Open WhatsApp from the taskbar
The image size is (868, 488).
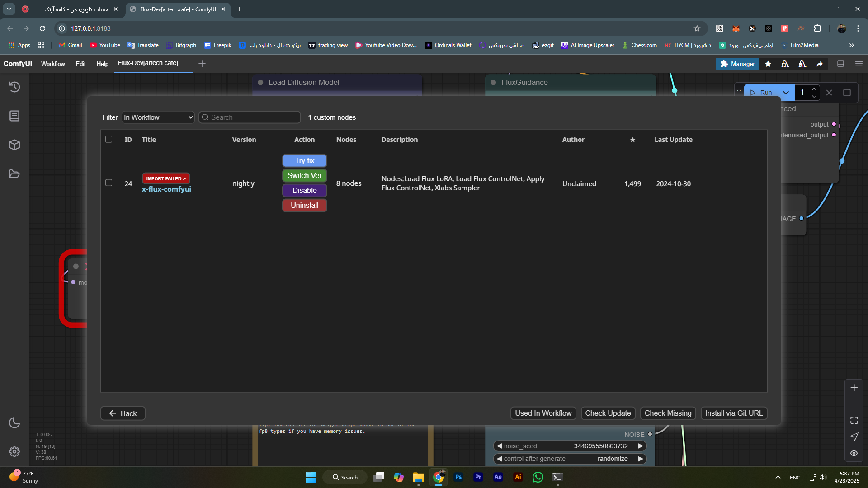tap(538, 477)
